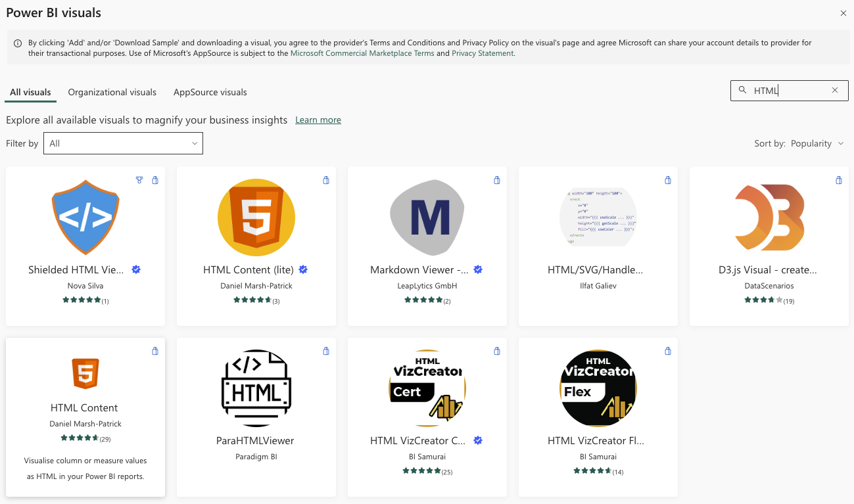Viewport: 854px width, 504px height.
Task: Click the purchase bag icon on Shielded HTML Viewer card
Action: click(155, 180)
